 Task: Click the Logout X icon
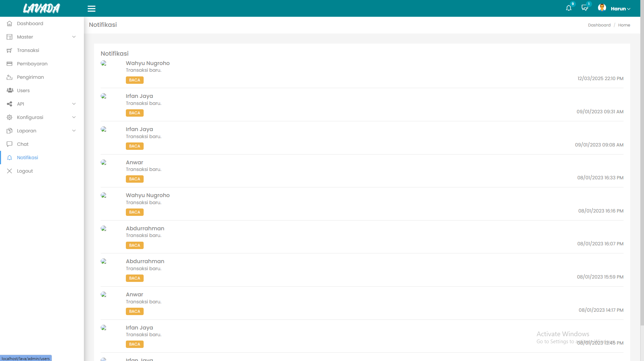pos(9,171)
